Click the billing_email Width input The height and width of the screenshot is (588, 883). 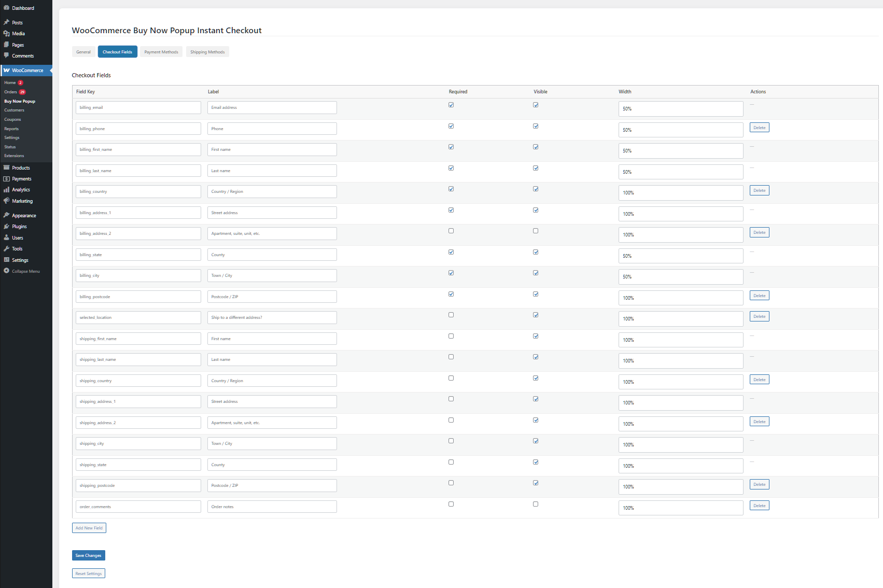coord(680,109)
